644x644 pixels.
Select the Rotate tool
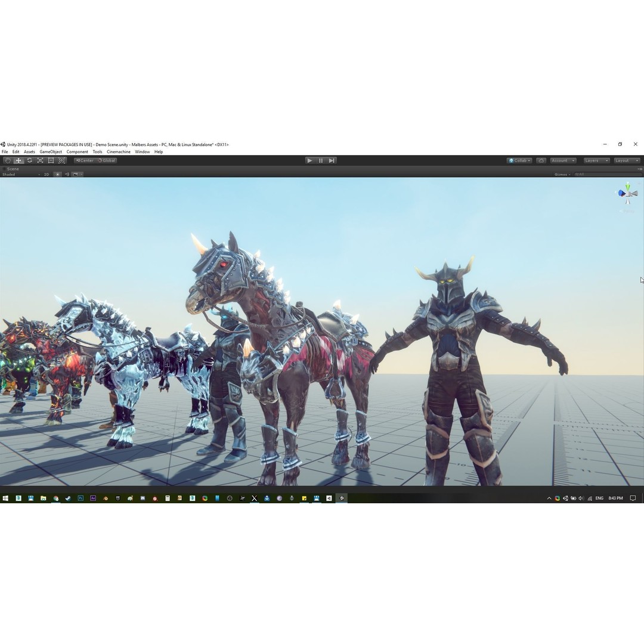tap(30, 160)
